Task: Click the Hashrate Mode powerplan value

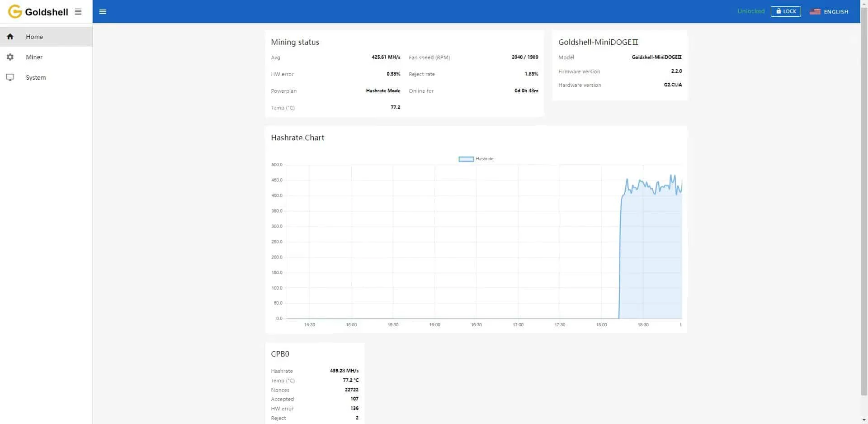Action: coord(383,91)
